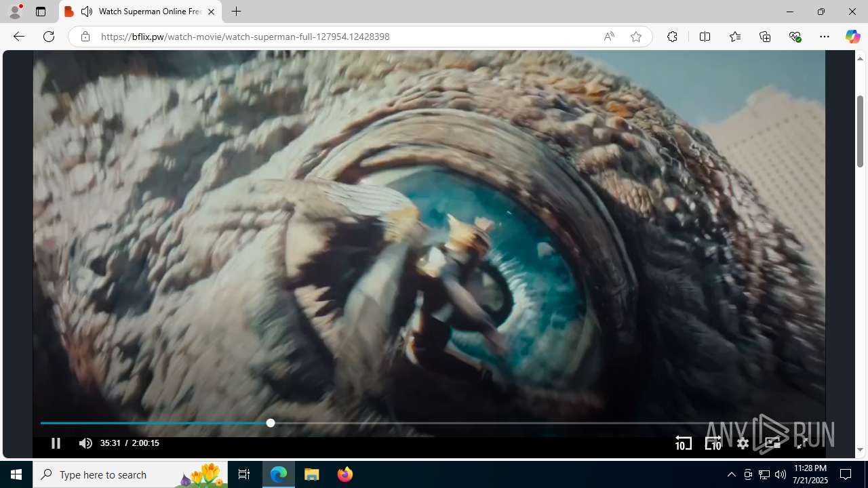The image size is (868, 488).
Task: Toggle video fullscreen mode
Action: coord(802,443)
